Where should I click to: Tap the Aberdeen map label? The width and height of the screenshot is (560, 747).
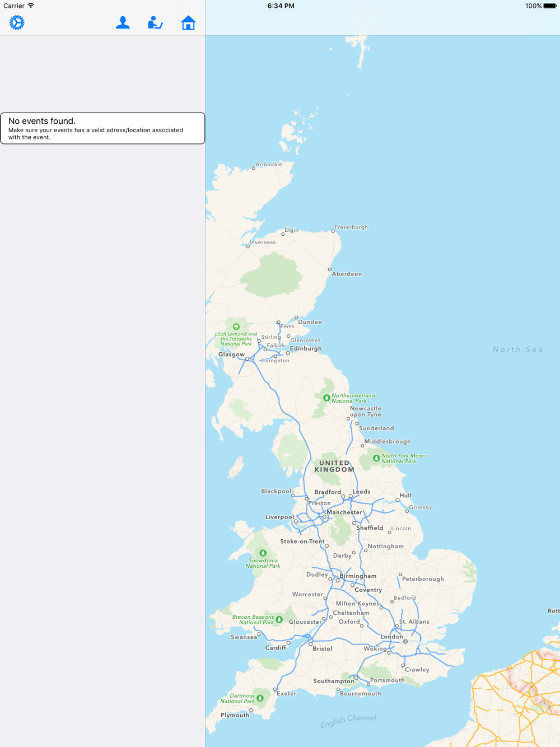click(347, 274)
